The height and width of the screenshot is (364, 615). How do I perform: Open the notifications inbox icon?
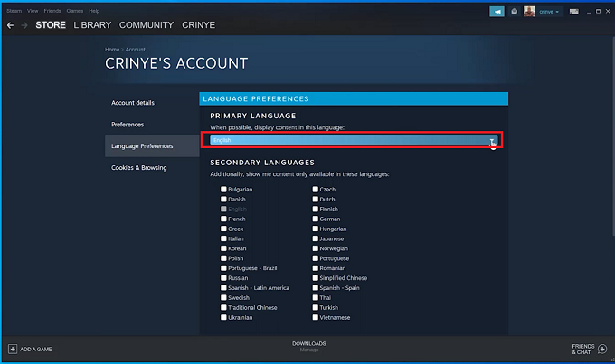pos(515,12)
